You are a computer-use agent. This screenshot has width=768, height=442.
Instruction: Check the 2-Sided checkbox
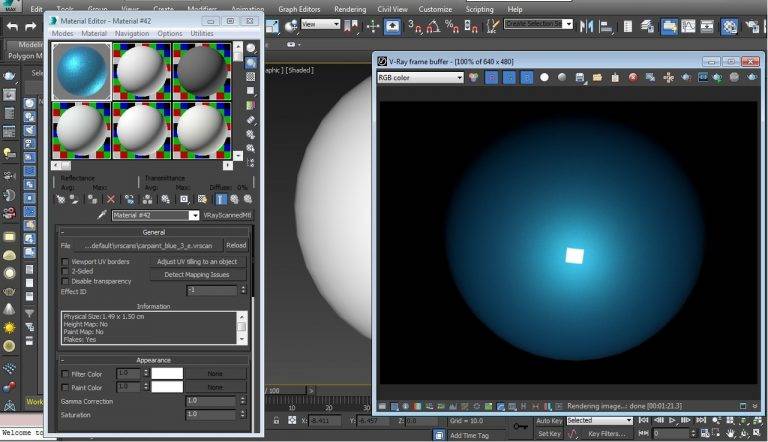[65, 271]
